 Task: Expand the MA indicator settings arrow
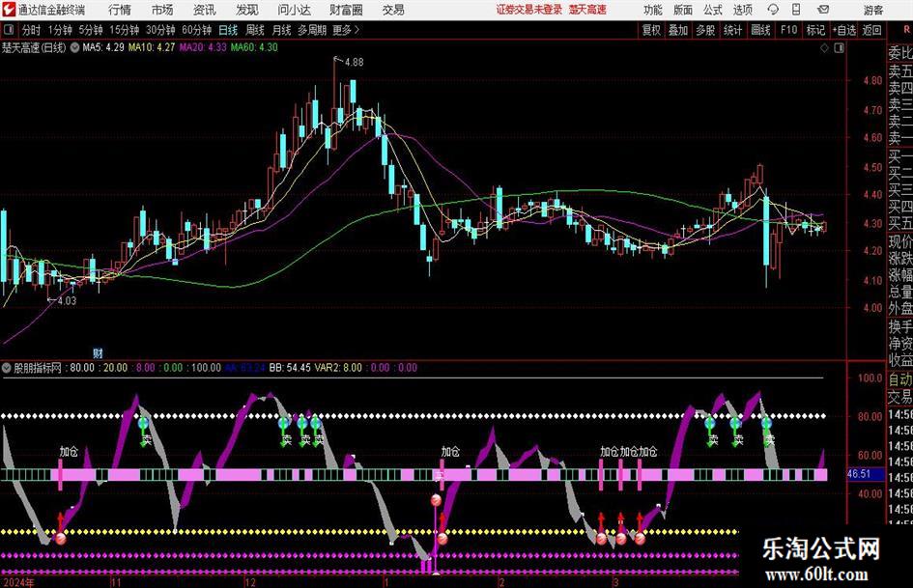point(74,47)
